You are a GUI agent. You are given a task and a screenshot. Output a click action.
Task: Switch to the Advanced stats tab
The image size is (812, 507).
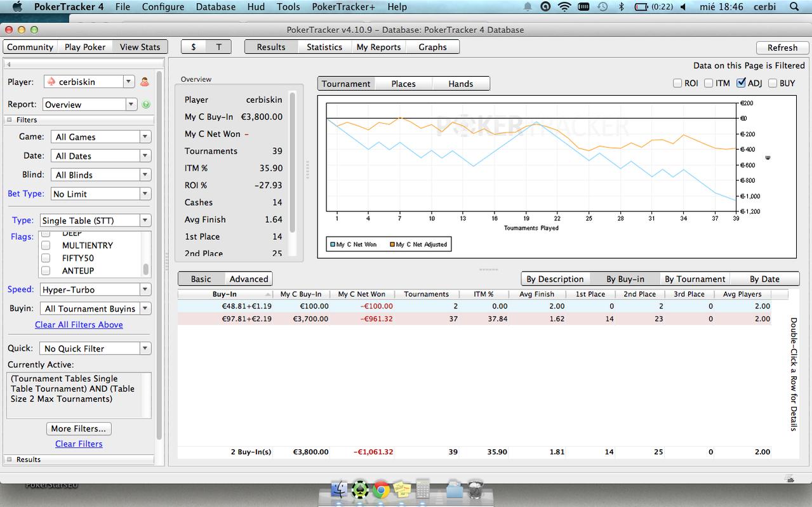(x=249, y=279)
